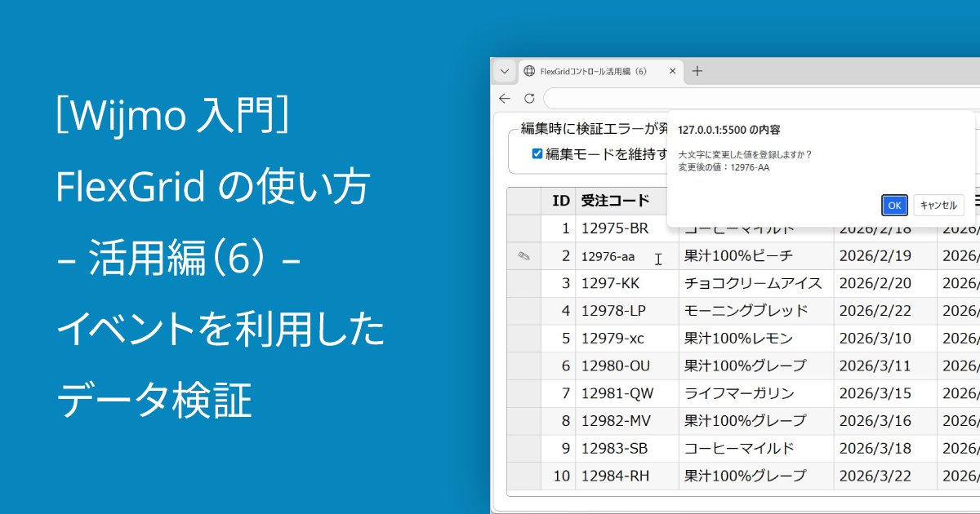Click コーヒーマイルド in the 12983-SB row
The height and width of the screenshot is (514, 980).
(756, 449)
